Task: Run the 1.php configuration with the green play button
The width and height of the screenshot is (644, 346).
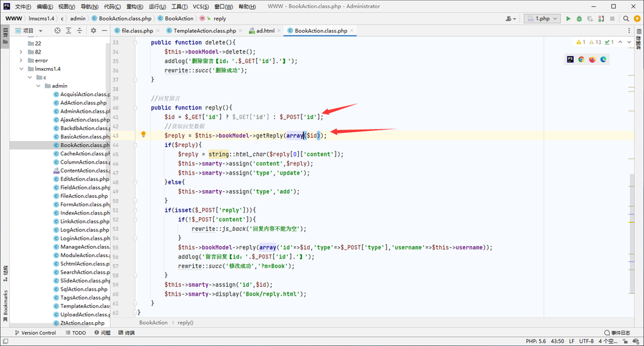Action: pos(569,19)
